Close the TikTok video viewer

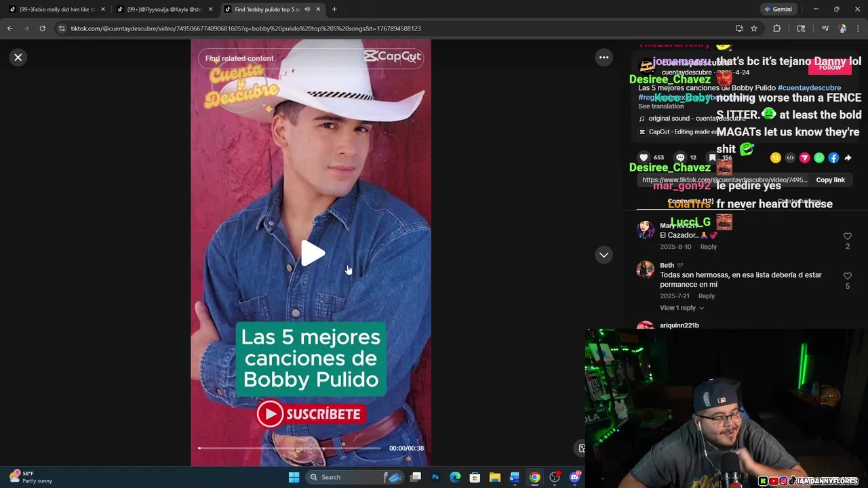pos(18,58)
